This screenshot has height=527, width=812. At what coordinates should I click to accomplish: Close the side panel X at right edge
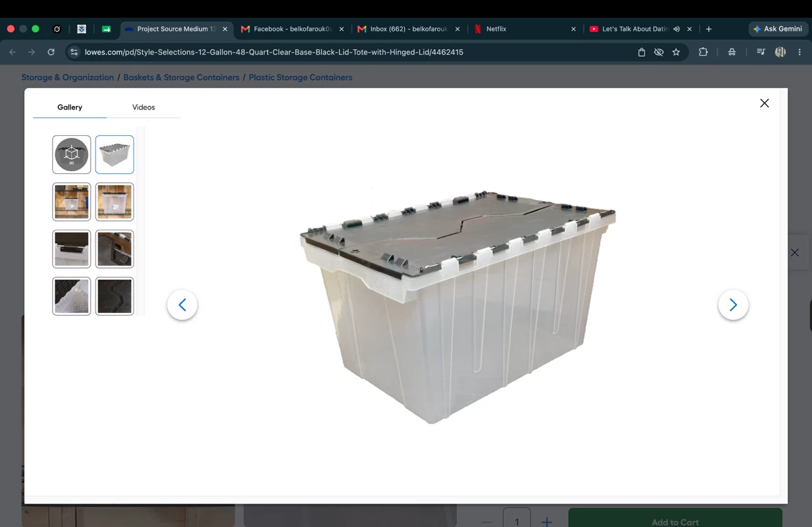pos(795,252)
